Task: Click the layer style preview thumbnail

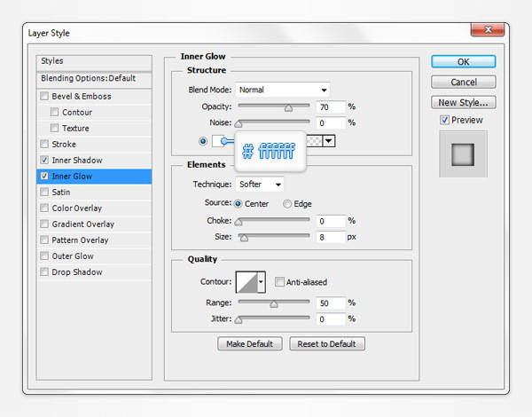Action: click(464, 154)
